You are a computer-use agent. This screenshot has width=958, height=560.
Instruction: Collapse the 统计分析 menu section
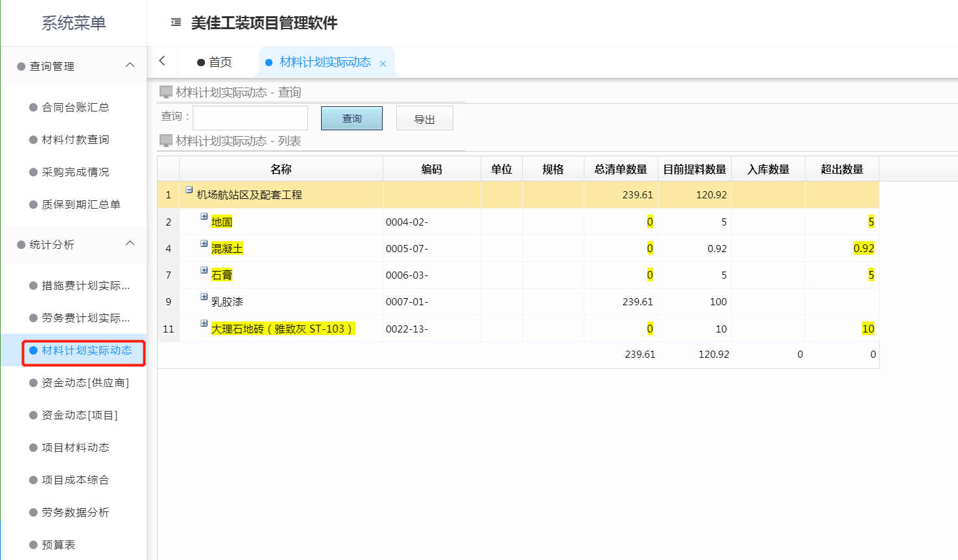click(130, 244)
